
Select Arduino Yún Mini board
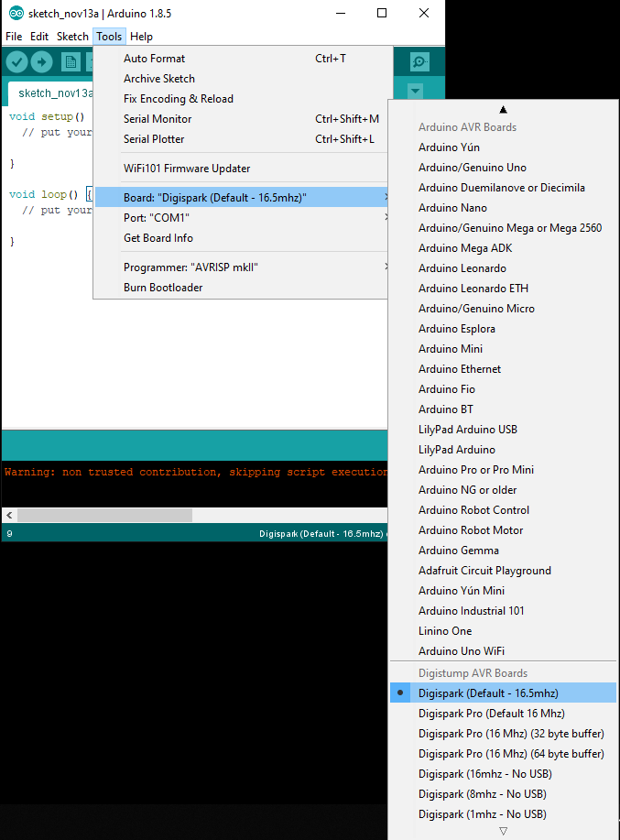(504, 591)
